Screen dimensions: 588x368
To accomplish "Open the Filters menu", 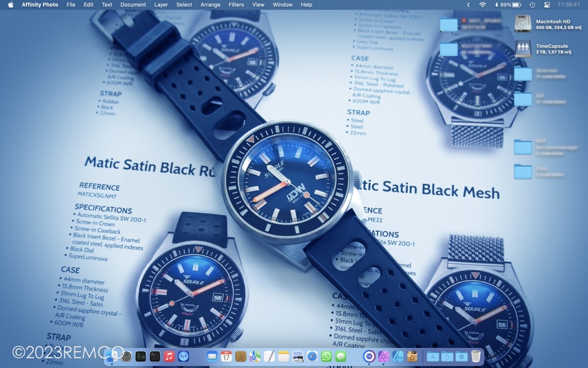I will tap(236, 4).
